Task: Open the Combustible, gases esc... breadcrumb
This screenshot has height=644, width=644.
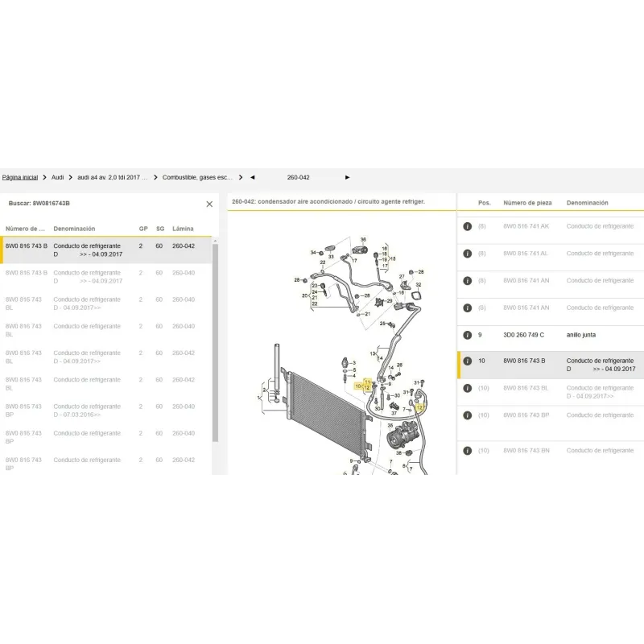Action: click(197, 177)
